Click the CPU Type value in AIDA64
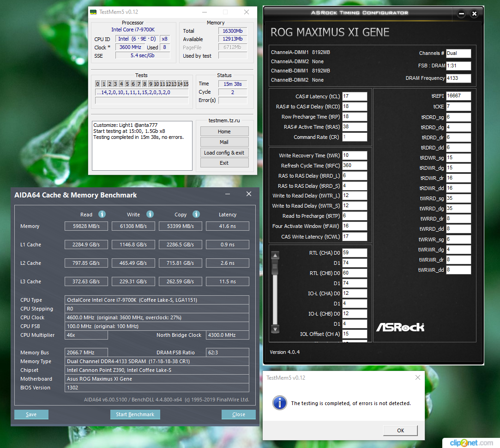 click(157, 300)
